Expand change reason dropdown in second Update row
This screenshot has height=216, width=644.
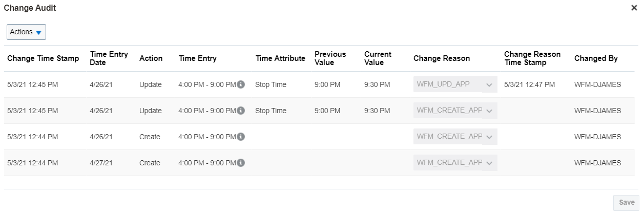tap(489, 111)
